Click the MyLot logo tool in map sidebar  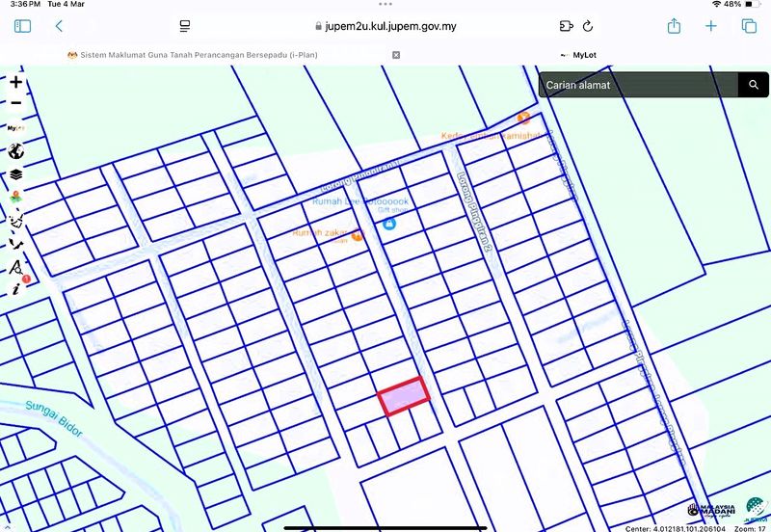(15, 128)
